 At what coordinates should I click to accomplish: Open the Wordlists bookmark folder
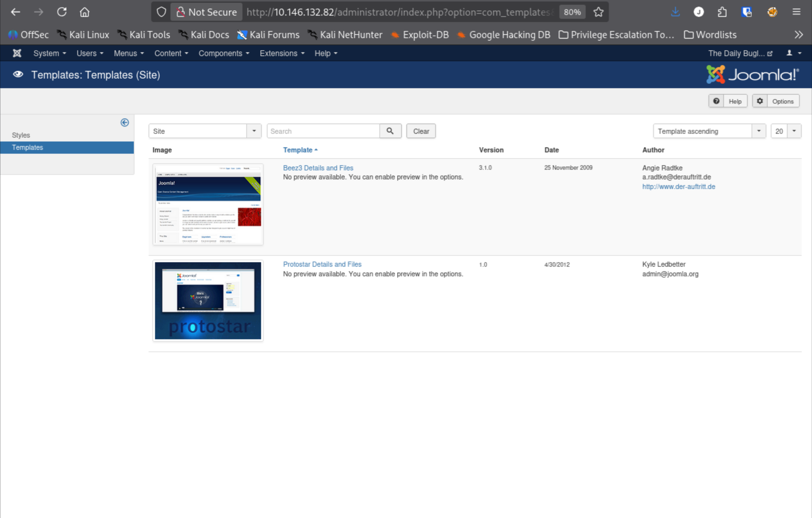(710, 35)
